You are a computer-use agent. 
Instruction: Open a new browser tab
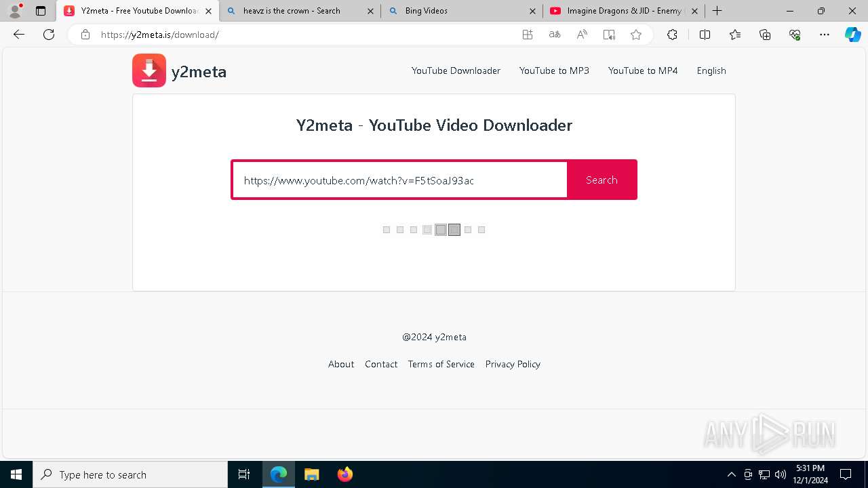click(x=717, y=11)
